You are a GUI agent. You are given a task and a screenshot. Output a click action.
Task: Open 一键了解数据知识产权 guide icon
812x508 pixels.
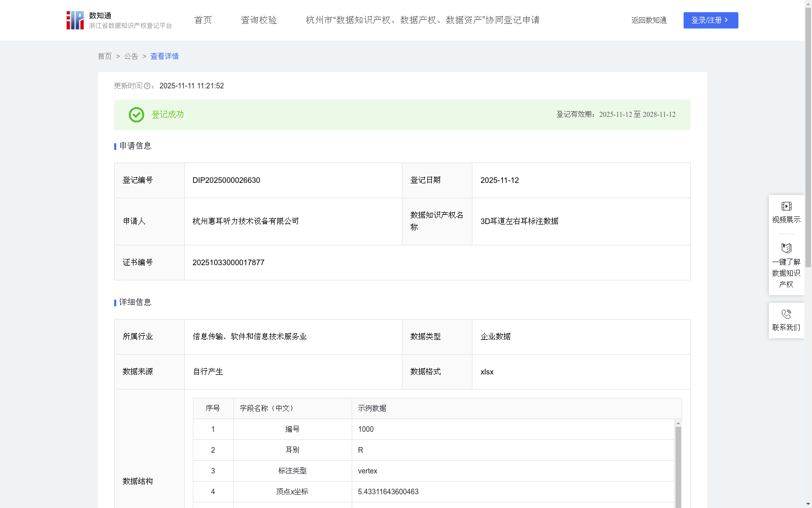787,248
